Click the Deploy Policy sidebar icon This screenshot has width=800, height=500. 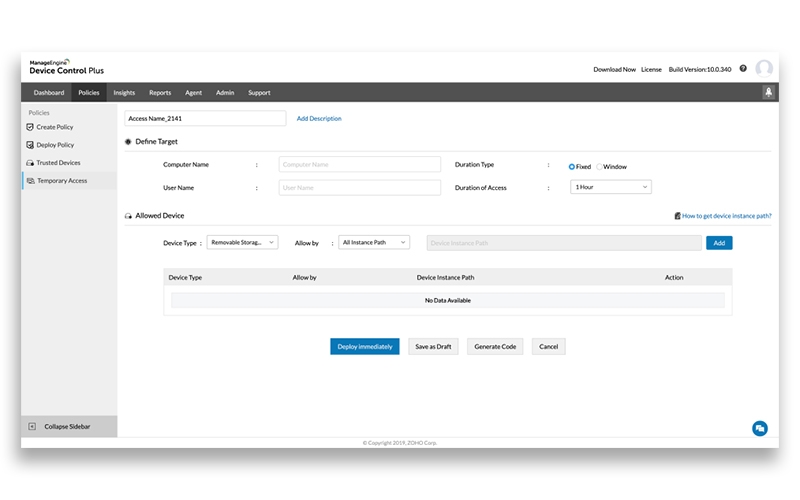(x=30, y=145)
